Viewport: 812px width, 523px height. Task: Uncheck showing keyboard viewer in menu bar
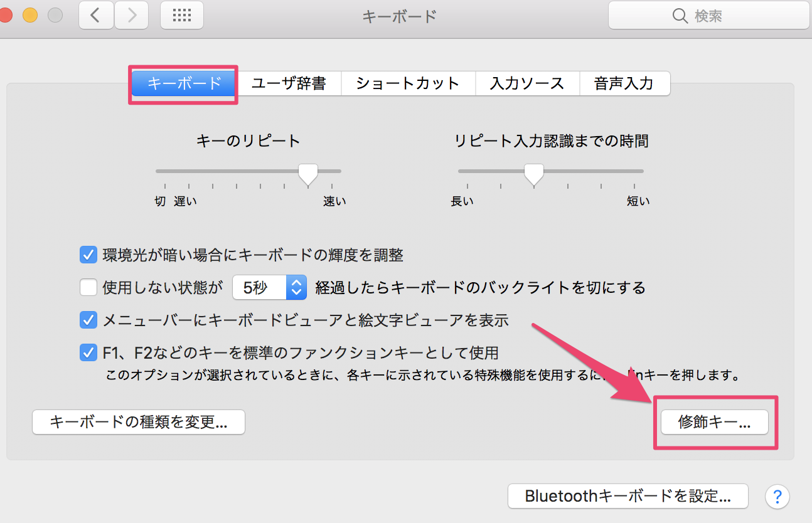[x=88, y=320]
